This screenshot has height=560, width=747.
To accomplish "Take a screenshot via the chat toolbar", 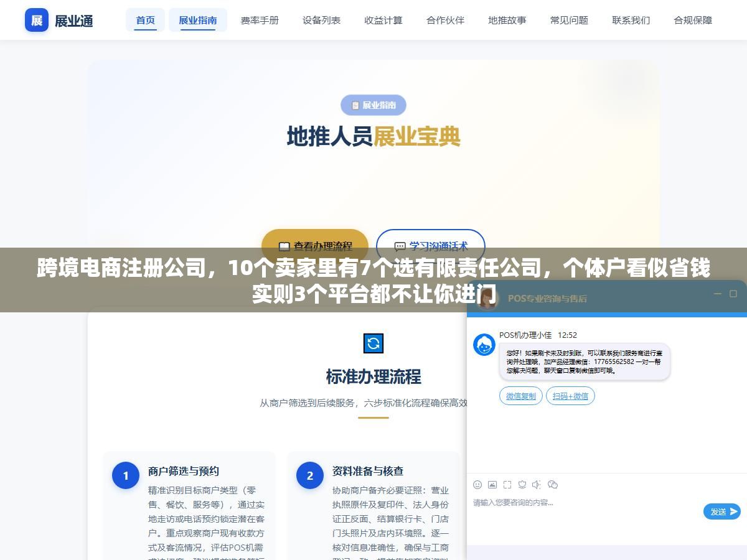I will tap(507, 484).
